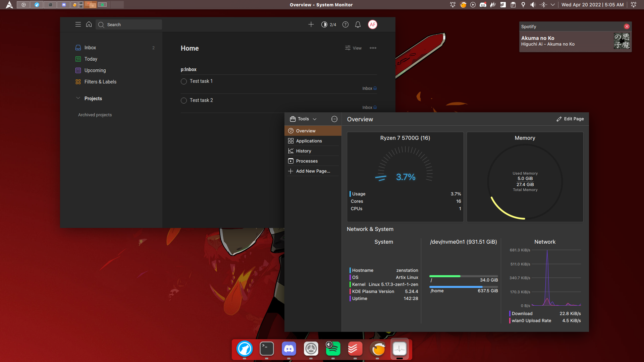Click the Edit Page button
The height and width of the screenshot is (362, 644).
[x=570, y=119]
